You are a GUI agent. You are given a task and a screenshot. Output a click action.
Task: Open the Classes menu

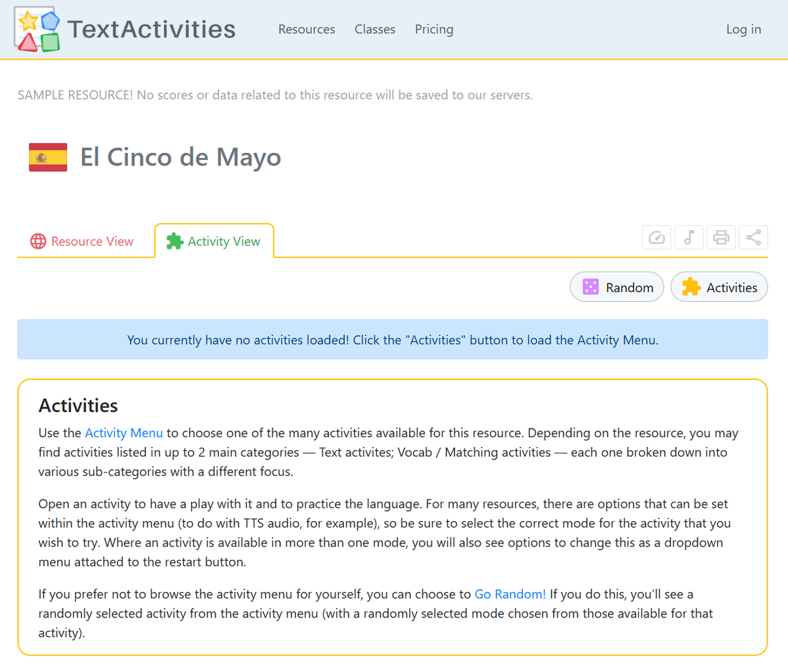(375, 29)
